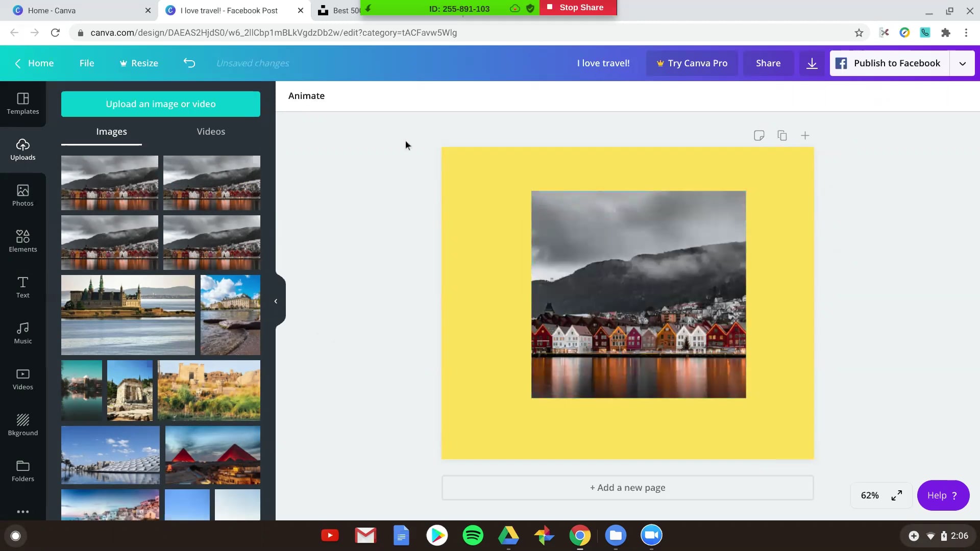This screenshot has height=551, width=980.
Task: Click Upload an image or video
Action: [161, 104]
